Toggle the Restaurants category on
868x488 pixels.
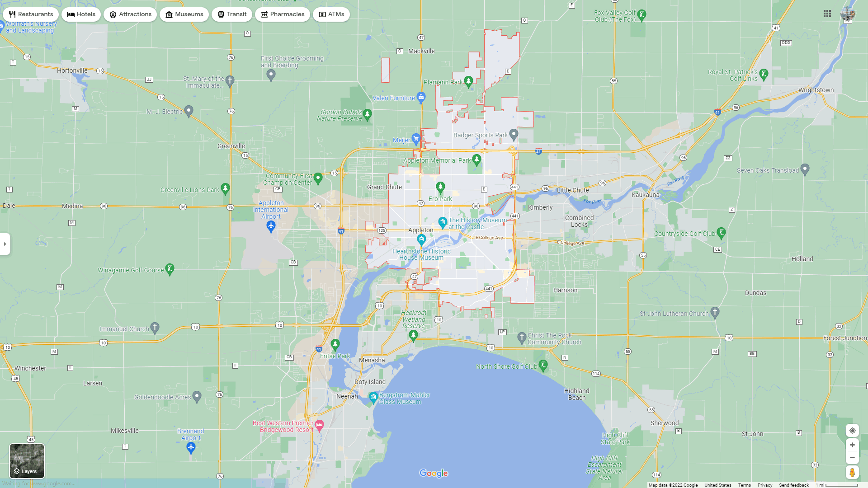pyautogui.click(x=32, y=14)
